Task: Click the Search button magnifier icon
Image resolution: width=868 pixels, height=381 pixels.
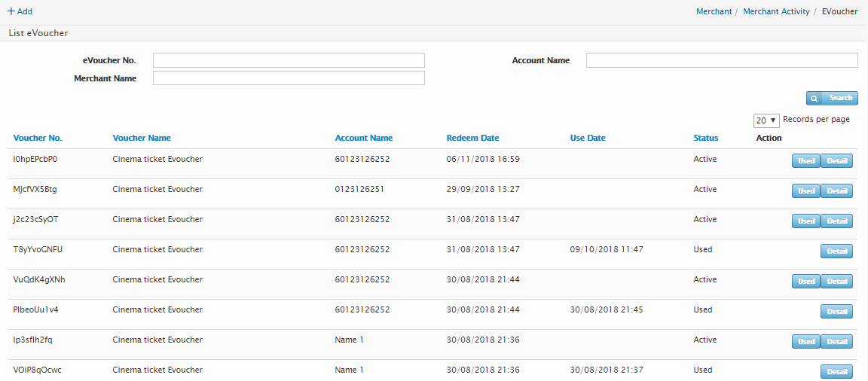Action: [815, 98]
